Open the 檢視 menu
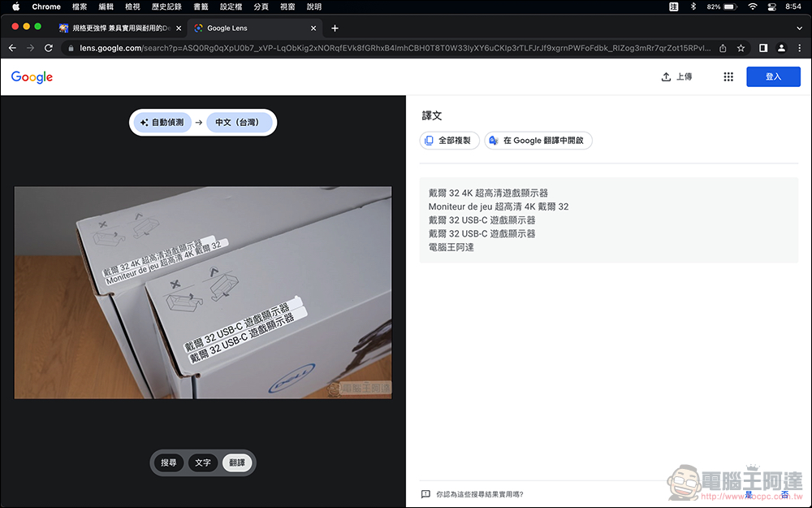This screenshot has width=812, height=508. click(x=132, y=7)
